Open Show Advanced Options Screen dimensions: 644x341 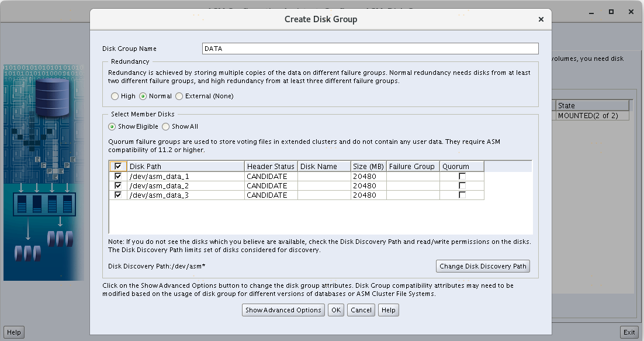coord(283,310)
